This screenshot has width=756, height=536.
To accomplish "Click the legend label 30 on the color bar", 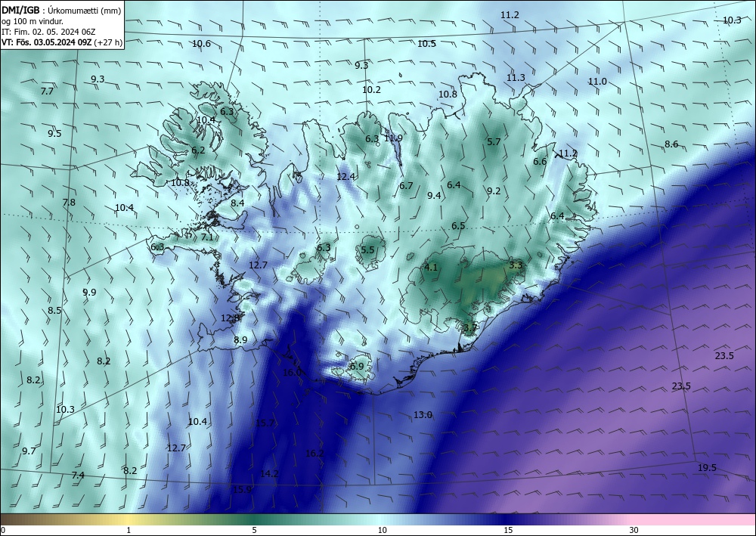I will pyautogui.click(x=634, y=530).
